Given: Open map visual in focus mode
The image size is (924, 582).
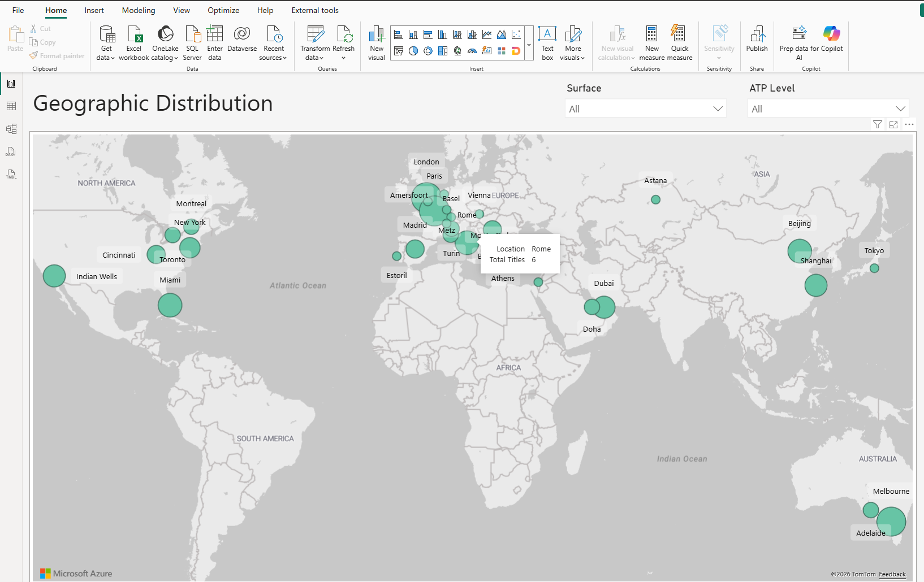Looking at the screenshot, I should point(893,124).
